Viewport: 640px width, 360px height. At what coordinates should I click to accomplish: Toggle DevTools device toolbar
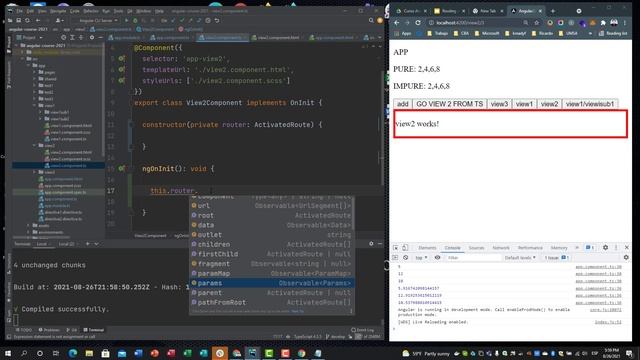pyautogui.click(x=405, y=248)
